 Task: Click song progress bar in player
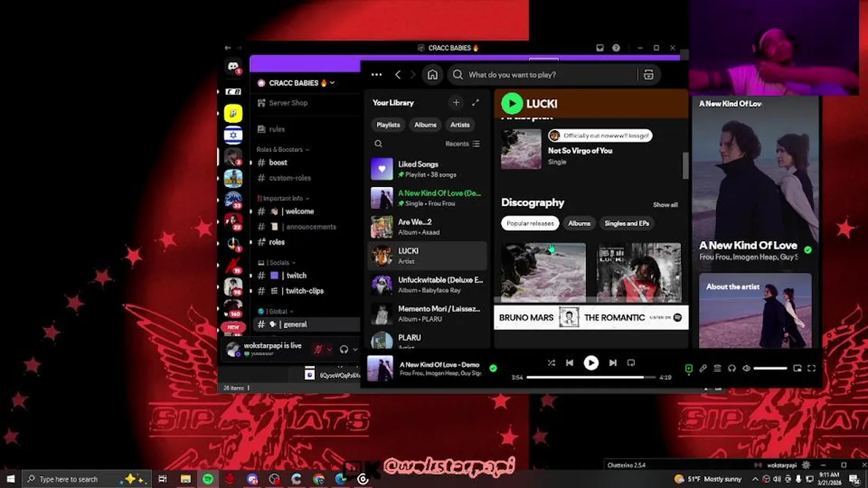point(591,377)
